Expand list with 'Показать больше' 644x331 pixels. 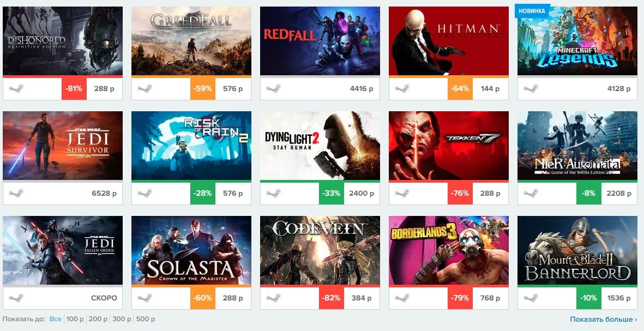pos(603,319)
